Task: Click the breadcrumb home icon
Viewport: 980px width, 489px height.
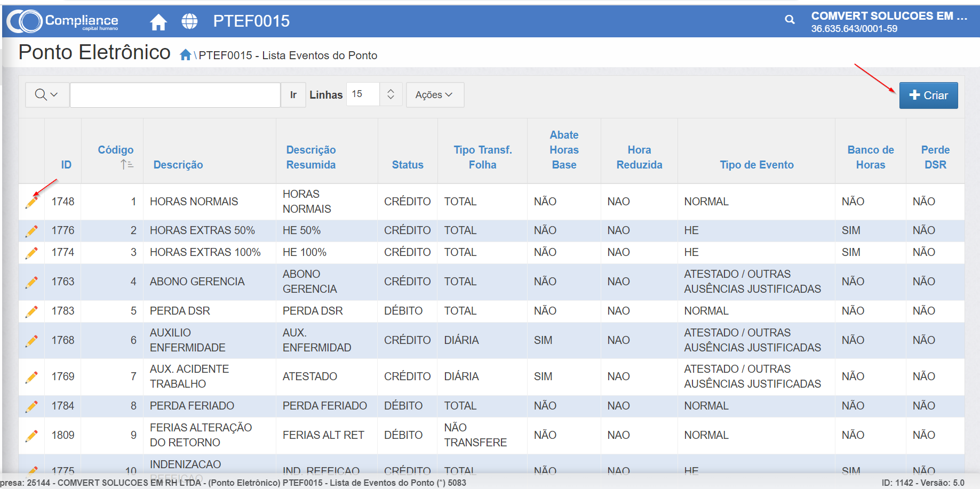Action: click(185, 55)
